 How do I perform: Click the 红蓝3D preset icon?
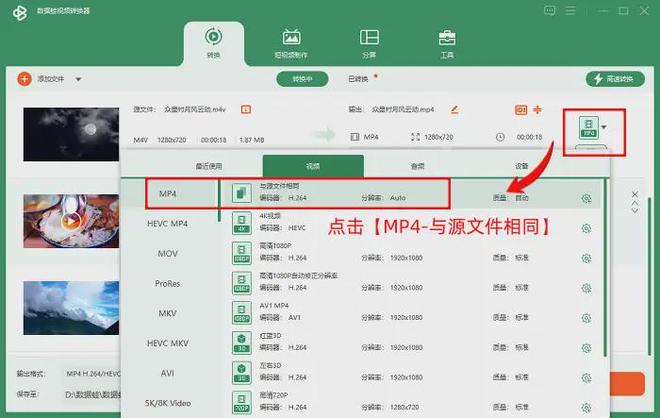click(x=242, y=343)
